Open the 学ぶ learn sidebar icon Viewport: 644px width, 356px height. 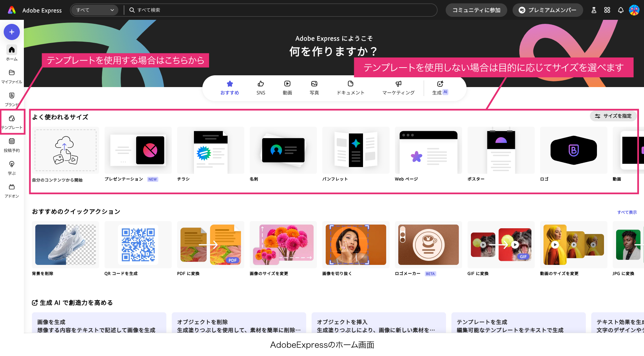coord(12,167)
